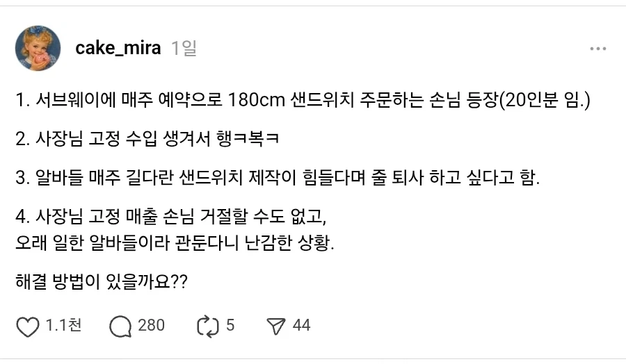Open the three-dot more options menu
626x364 pixels.
pyautogui.click(x=597, y=49)
